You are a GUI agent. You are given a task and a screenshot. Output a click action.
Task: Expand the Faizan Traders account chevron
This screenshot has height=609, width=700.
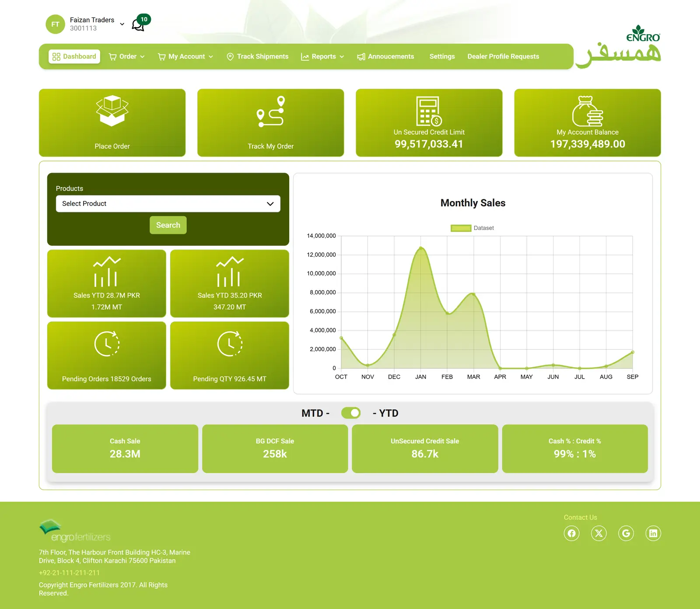click(122, 24)
